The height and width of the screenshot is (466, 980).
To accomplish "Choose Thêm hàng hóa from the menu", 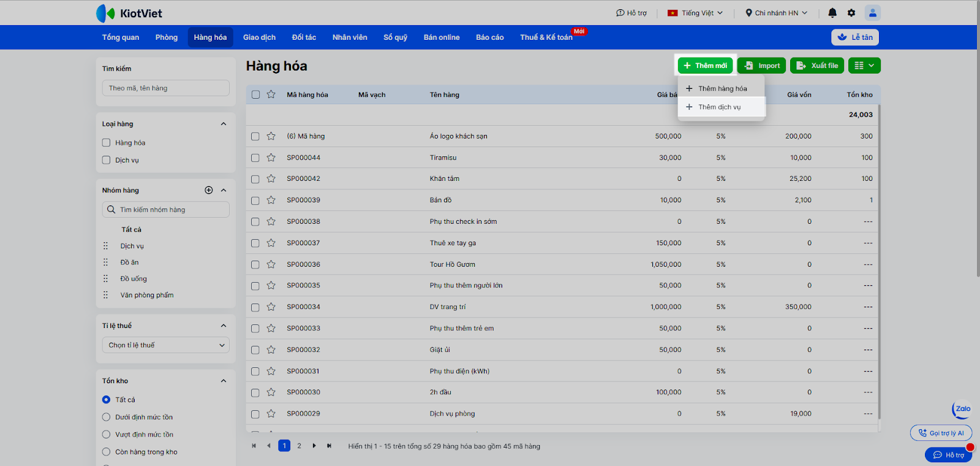I will [722, 88].
